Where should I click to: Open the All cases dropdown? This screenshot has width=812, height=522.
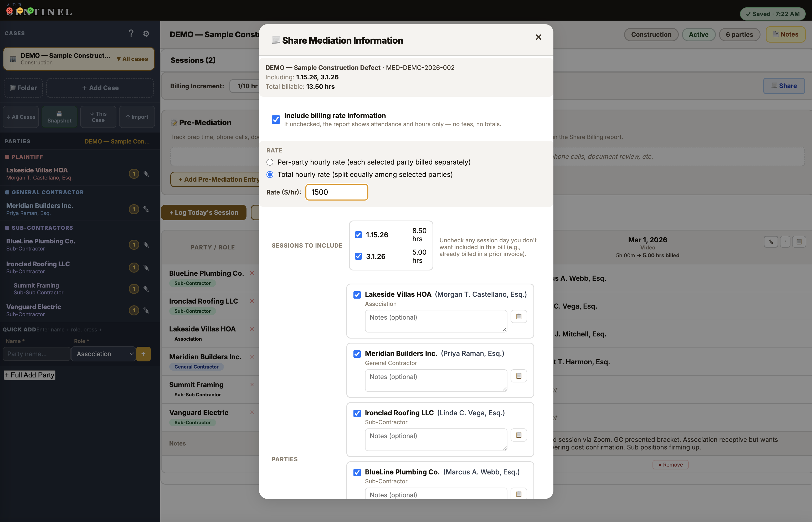click(132, 59)
